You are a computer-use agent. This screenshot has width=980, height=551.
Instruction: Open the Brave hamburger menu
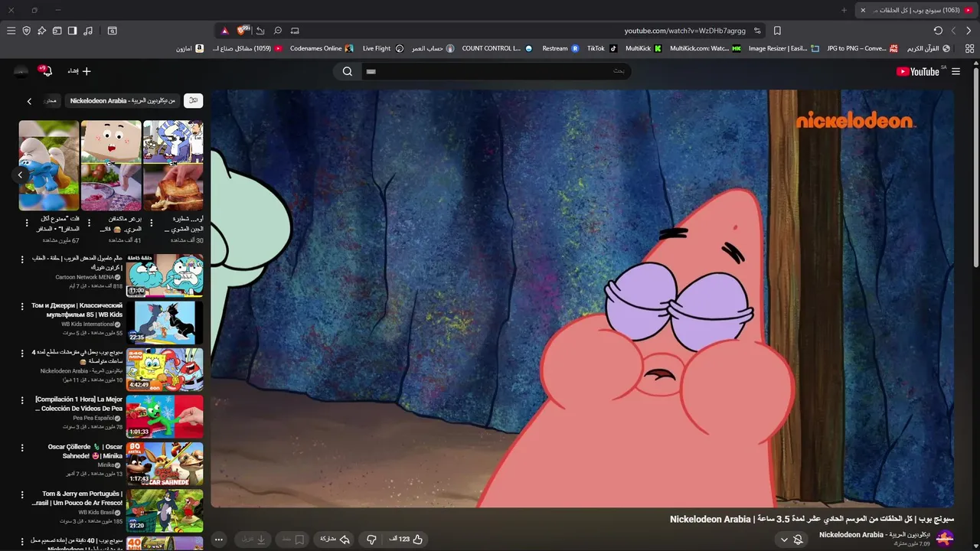click(11, 31)
